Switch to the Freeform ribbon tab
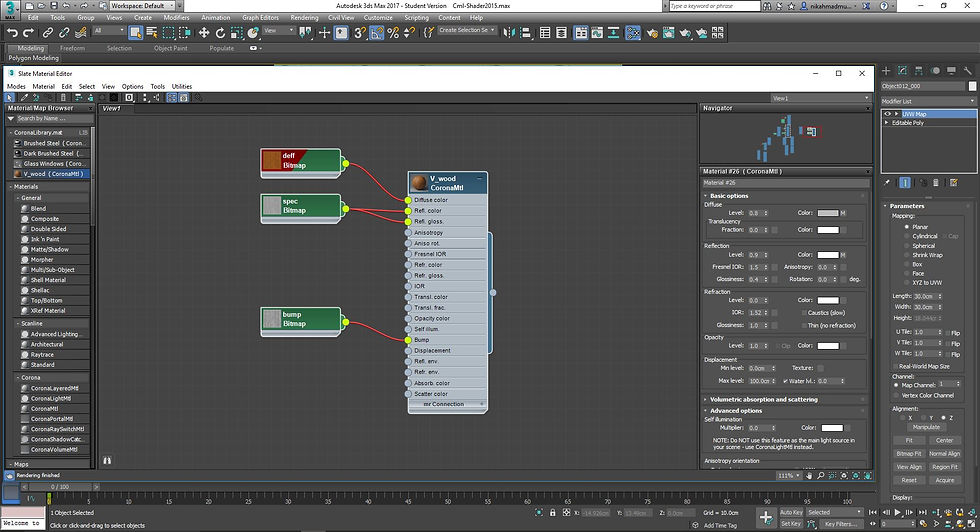Image resolution: width=980 pixels, height=532 pixels. [x=72, y=48]
